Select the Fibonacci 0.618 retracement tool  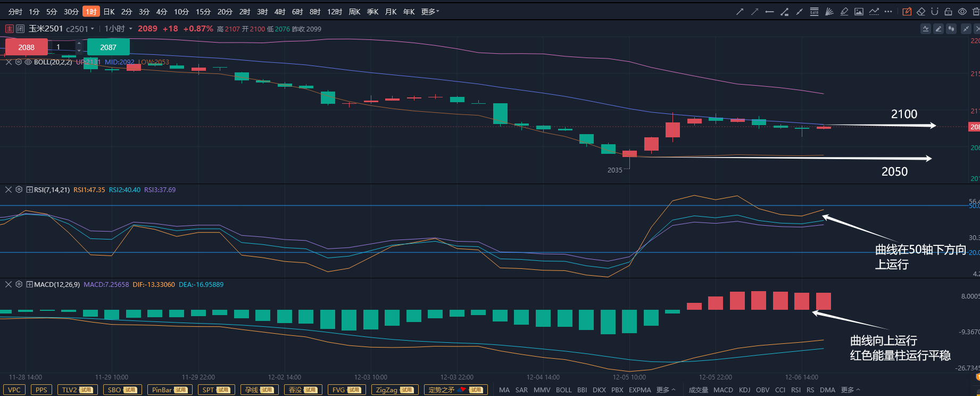click(x=814, y=12)
